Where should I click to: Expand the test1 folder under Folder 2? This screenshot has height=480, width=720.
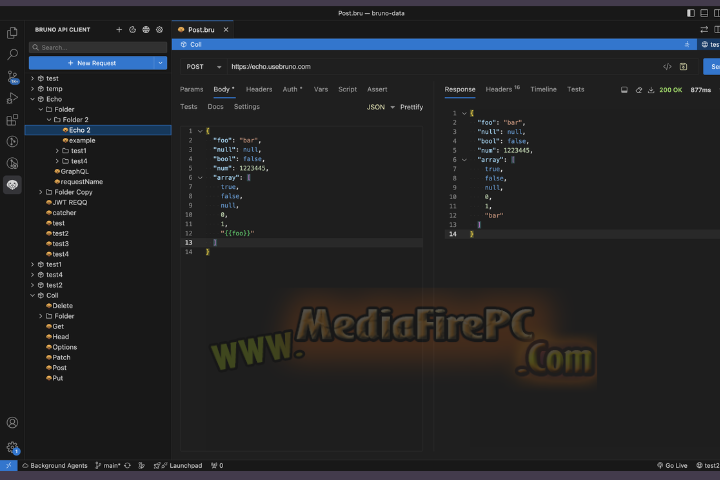click(57, 151)
